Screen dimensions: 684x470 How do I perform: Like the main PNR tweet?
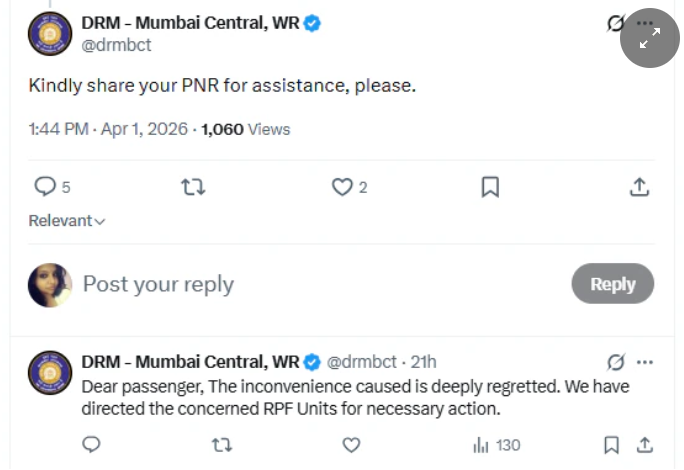(342, 187)
